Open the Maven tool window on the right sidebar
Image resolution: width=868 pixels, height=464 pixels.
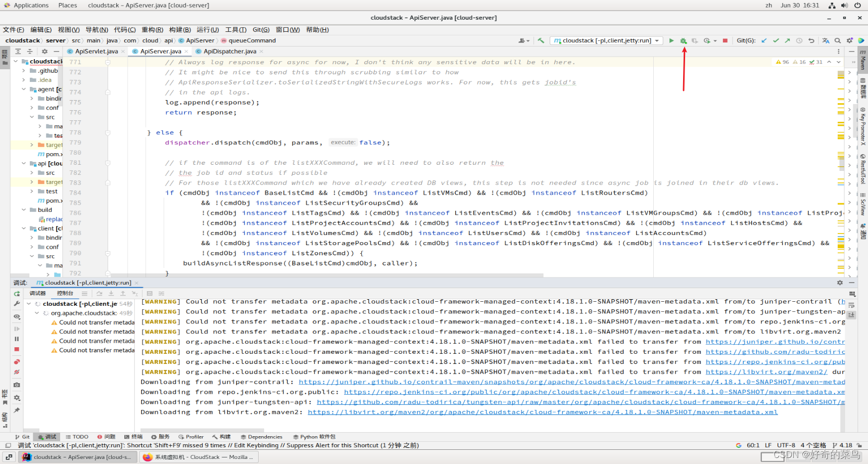863,62
